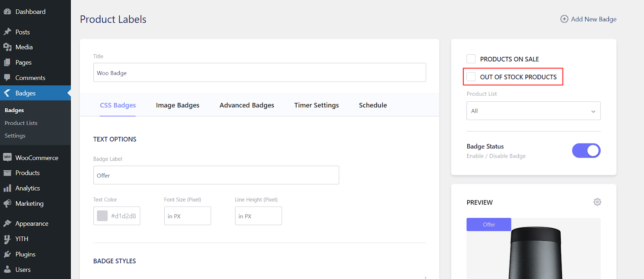Open the Product List dropdown

(x=533, y=111)
